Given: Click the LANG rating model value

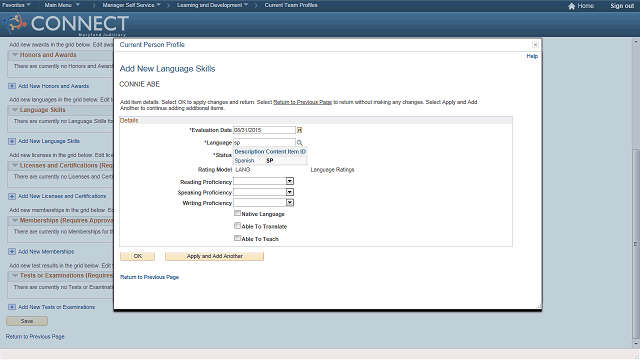Looking at the screenshot, I should [x=243, y=170].
